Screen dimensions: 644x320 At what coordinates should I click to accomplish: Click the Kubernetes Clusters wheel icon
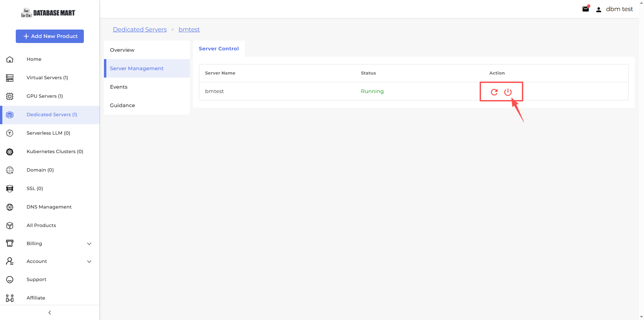tap(10, 152)
